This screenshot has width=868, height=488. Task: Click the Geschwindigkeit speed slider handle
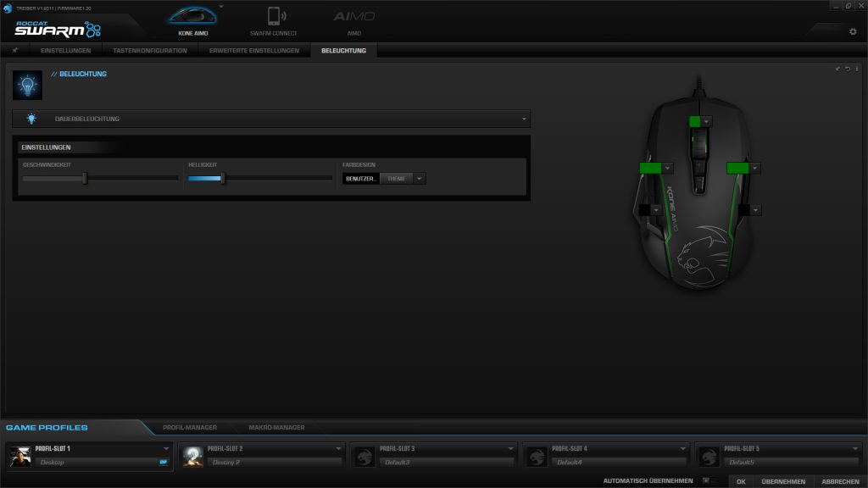(x=85, y=178)
